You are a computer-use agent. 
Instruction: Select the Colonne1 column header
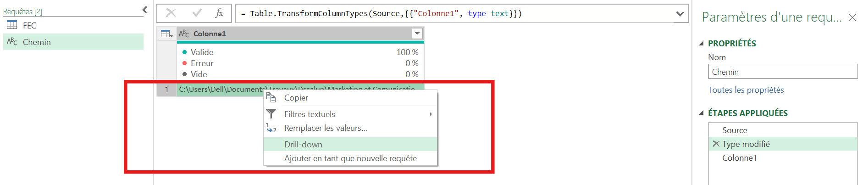pyautogui.click(x=300, y=34)
